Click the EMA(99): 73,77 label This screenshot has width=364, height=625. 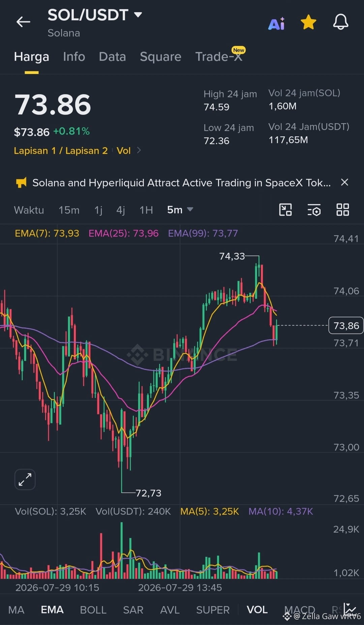[203, 233]
